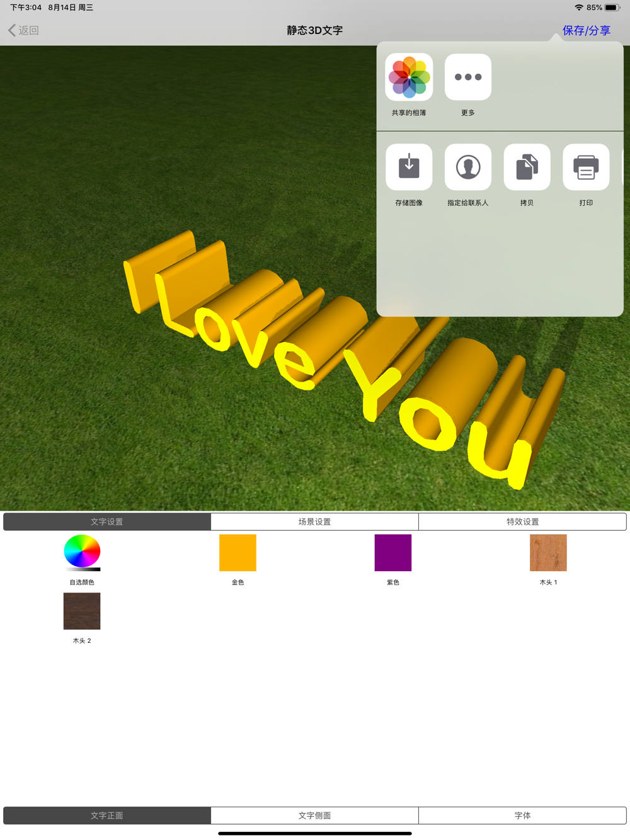Viewport: 630px width, 840px height.
Task: Apply the 金色 gold swatch
Action: (x=238, y=553)
